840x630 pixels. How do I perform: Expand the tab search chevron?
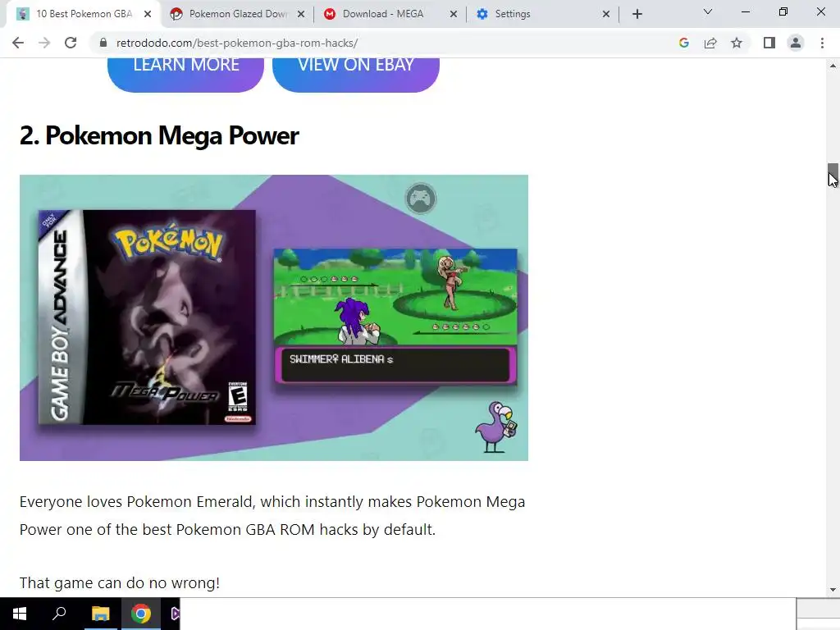(x=708, y=11)
